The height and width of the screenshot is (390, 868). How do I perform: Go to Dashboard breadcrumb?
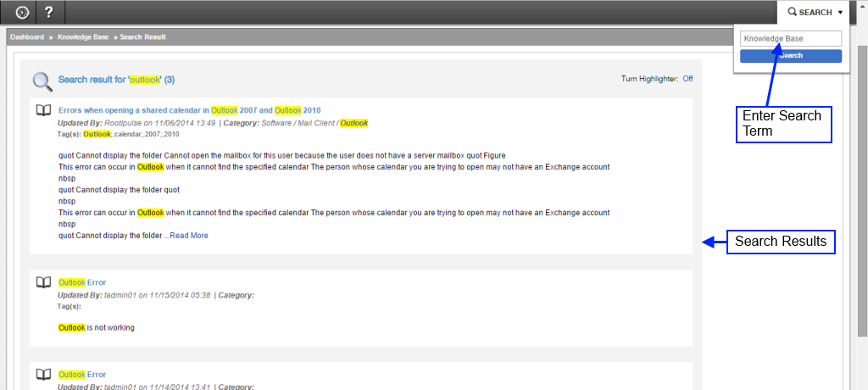26,37
